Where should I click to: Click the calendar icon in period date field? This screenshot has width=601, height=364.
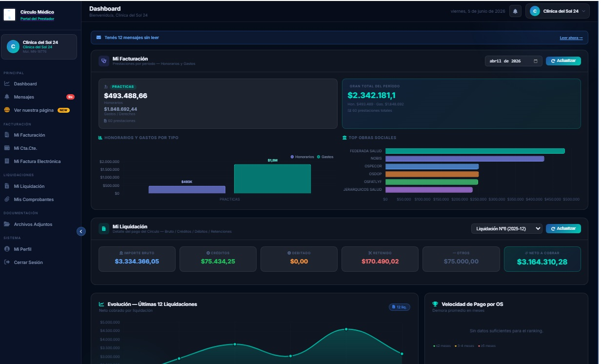tap(536, 61)
